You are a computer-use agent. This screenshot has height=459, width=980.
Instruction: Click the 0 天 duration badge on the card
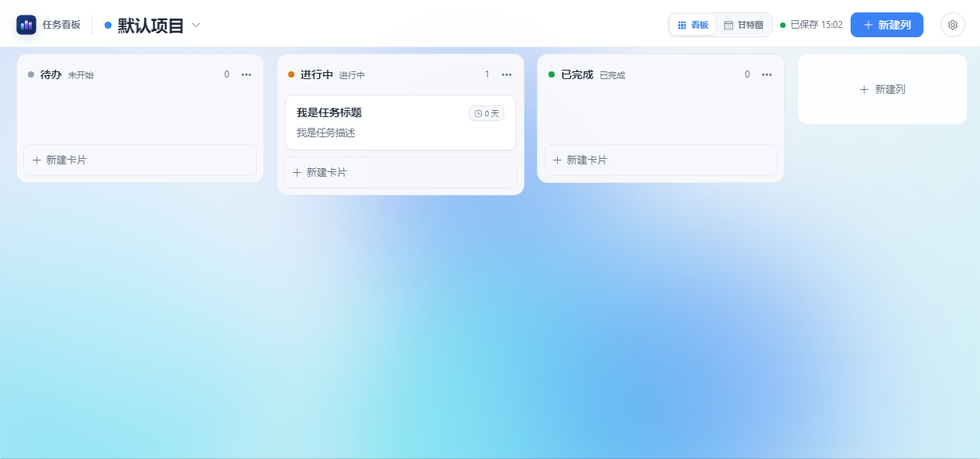pyautogui.click(x=487, y=113)
